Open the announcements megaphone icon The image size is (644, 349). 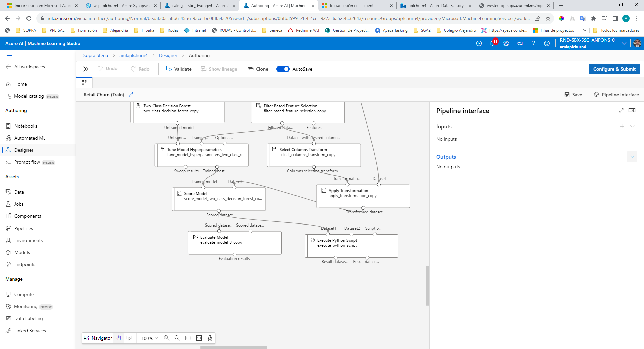[x=520, y=43]
